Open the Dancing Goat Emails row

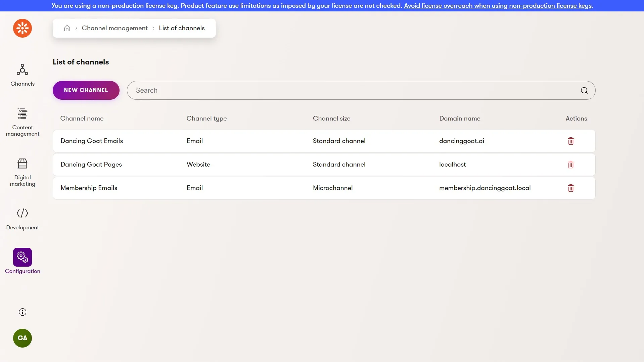[324, 141]
